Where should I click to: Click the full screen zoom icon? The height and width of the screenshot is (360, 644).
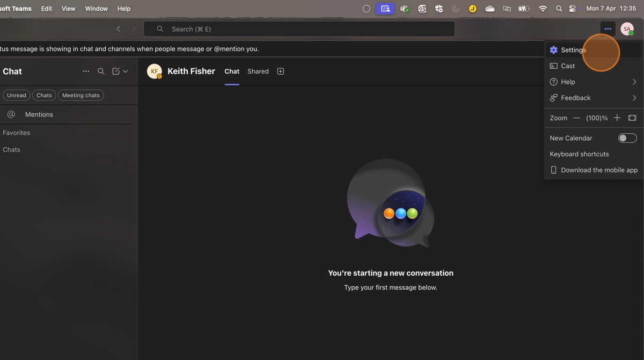(632, 118)
